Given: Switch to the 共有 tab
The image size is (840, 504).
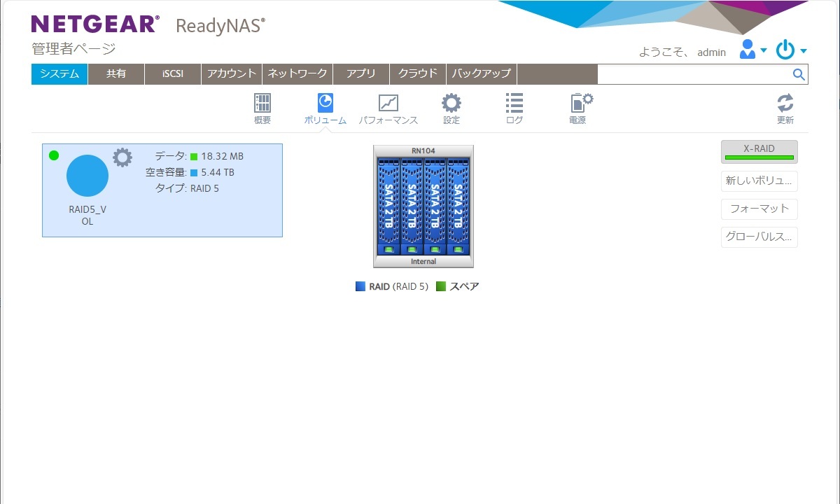Looking at the screenshot, I should (116, 74).
